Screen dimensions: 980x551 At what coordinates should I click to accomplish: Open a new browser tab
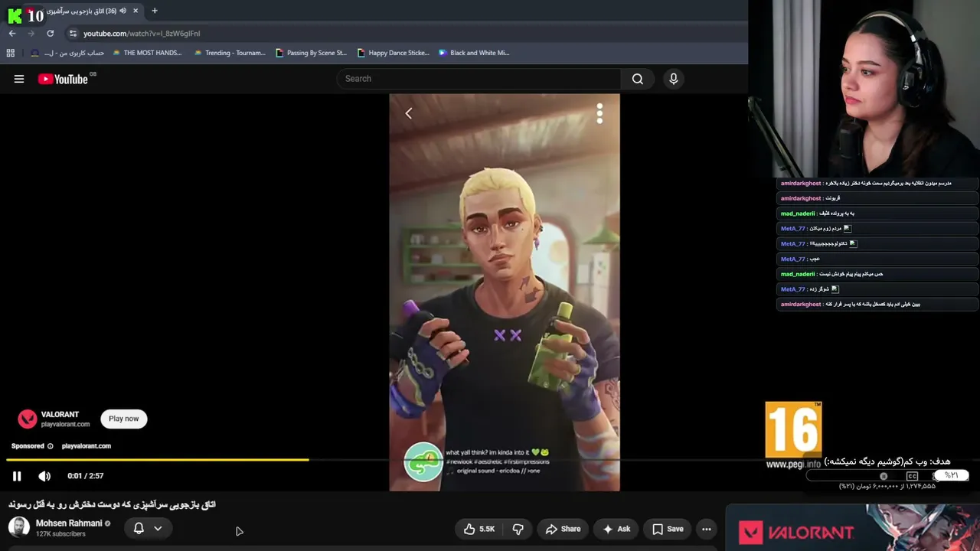click(155, 11)
